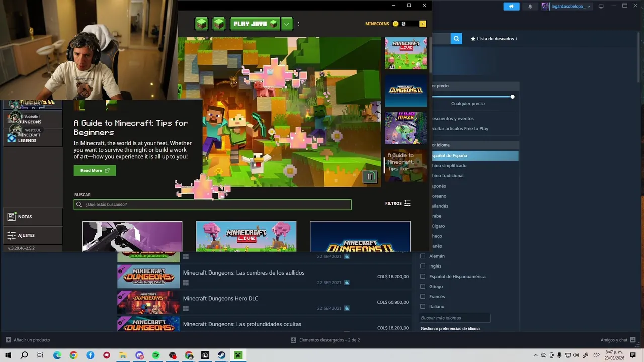Click the ESP keyboard language indicator

596,355
